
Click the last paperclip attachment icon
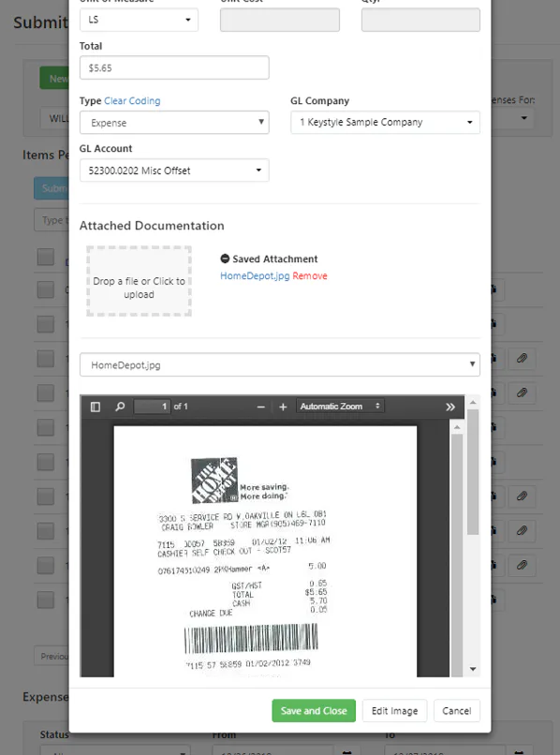[522, 565]
